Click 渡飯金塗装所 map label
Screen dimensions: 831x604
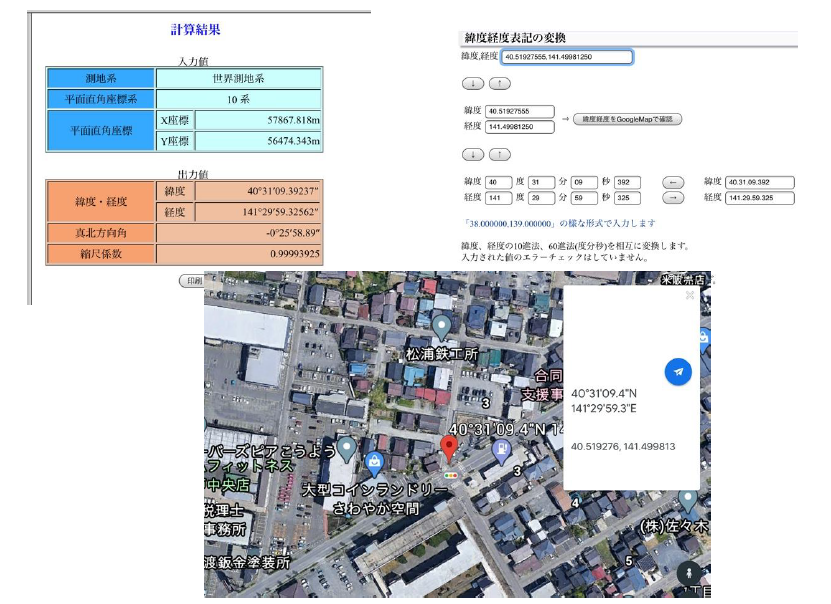click(x=247, y=562)
